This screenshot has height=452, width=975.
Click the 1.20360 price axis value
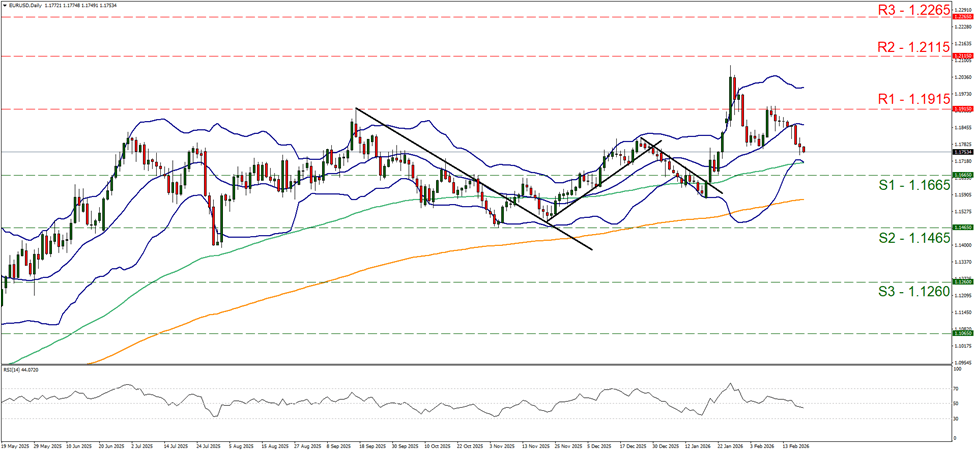[x=963, y=77]
